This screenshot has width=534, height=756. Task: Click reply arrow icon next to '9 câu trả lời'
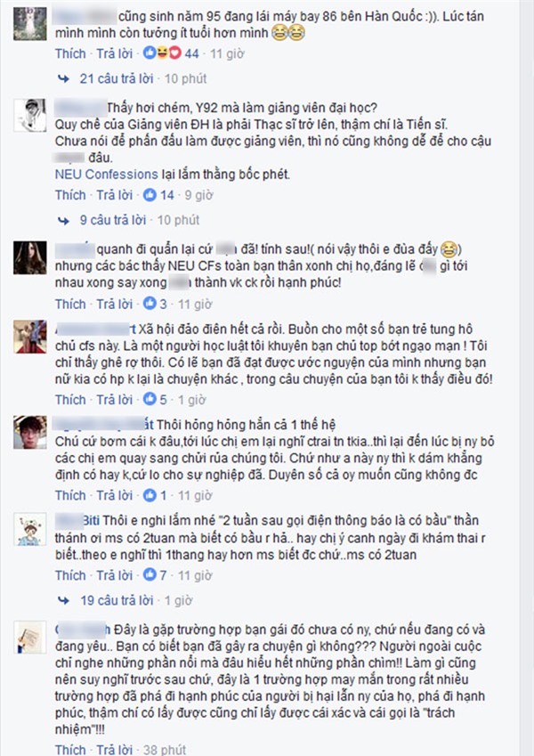click(x=63, y=220)
